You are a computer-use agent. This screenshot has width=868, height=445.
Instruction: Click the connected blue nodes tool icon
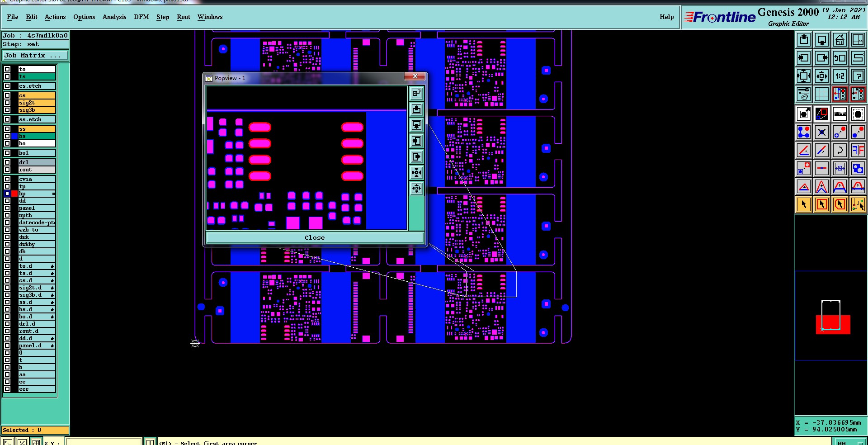pyautogui.click(x=804, y=132)
